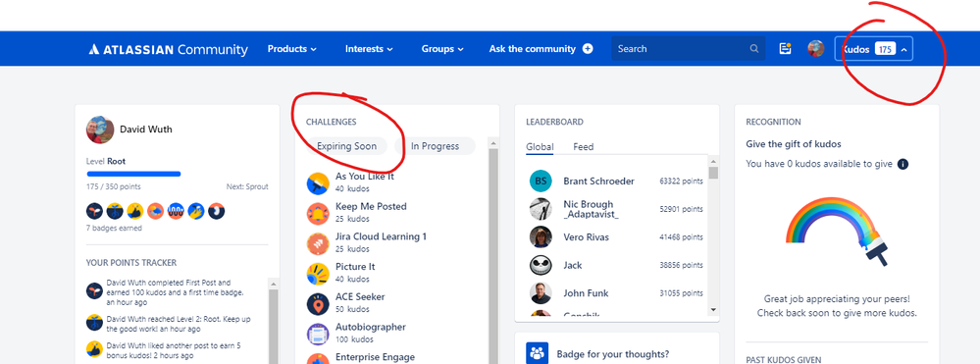Open the profile avatar in the header
This screenshot has height=364, width=980.
pyautogui.click(x=815, y=49)
